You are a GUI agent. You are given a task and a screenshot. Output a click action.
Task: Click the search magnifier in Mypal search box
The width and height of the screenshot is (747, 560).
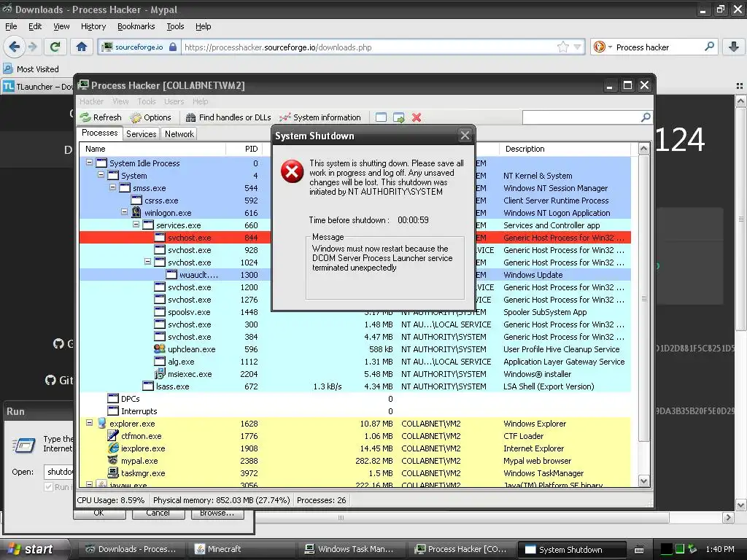point(709,47)
